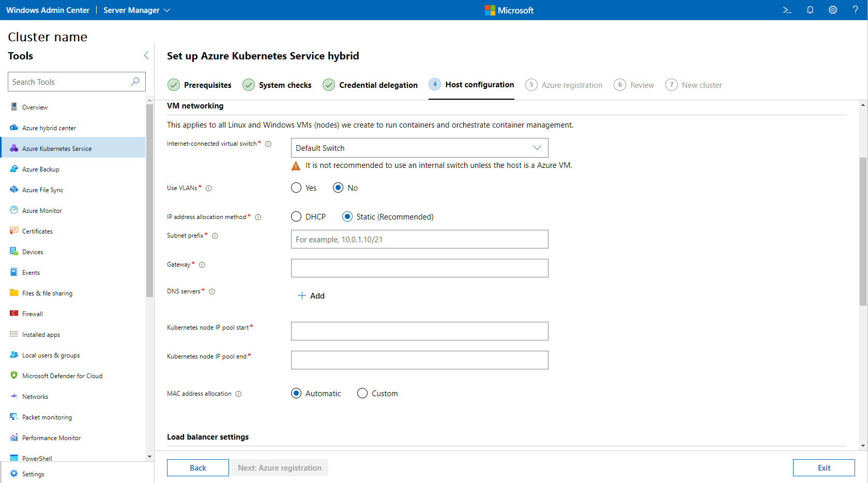Click info icon beside Subnet prefix
The width and height of the screenshot is (868, 483).
click(215, 236)
